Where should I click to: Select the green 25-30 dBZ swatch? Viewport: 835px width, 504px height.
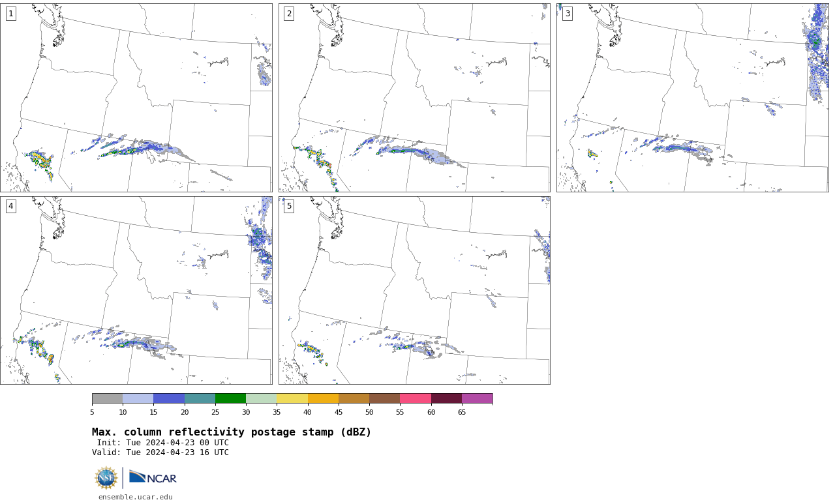[230, 398]
